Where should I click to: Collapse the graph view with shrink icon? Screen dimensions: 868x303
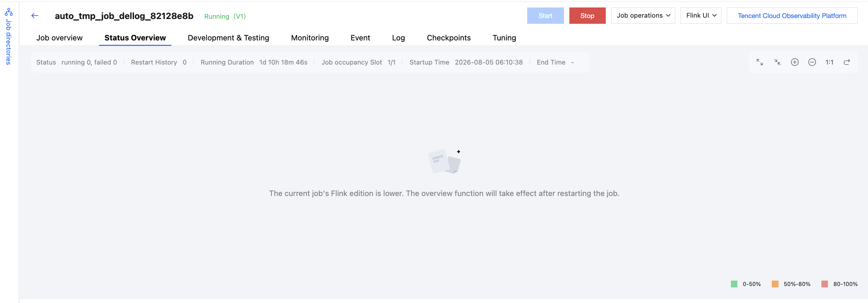coord(777,62)
